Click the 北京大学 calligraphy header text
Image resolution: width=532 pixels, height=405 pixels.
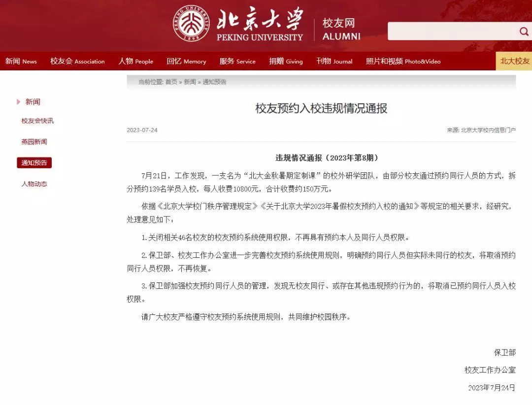(260, 18)
